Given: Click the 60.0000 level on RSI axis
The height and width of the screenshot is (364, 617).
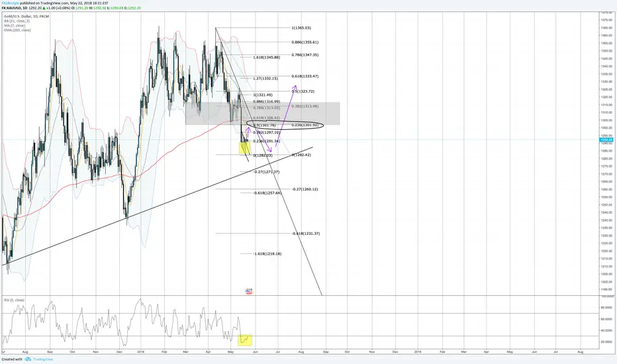Looking at the screenshot, I should click(606, 319).
